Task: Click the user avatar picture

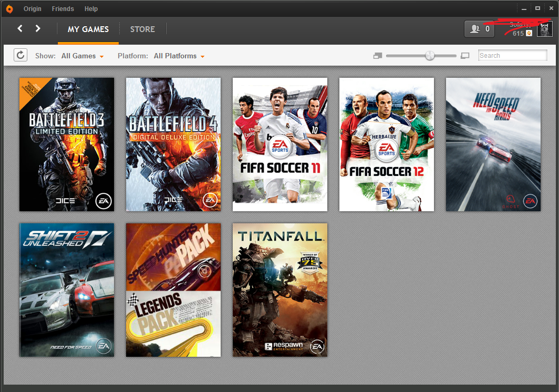Action: 544,29
